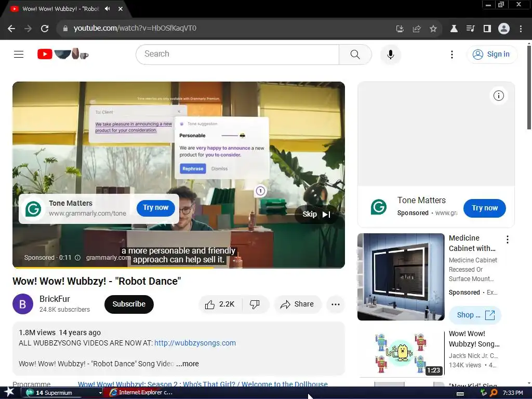Share this page from address bar
532x399 pixels.
[x=417, y=29]
